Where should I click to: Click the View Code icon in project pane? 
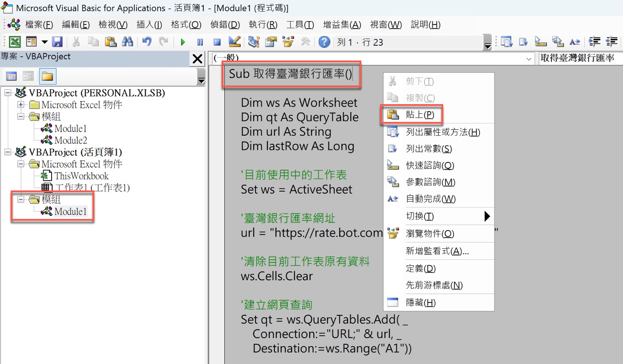coord(11,76)
